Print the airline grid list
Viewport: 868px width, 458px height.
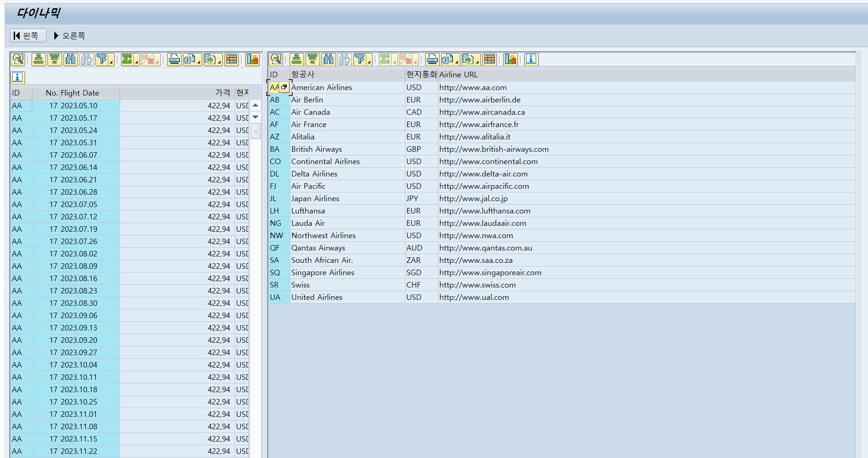432,59
